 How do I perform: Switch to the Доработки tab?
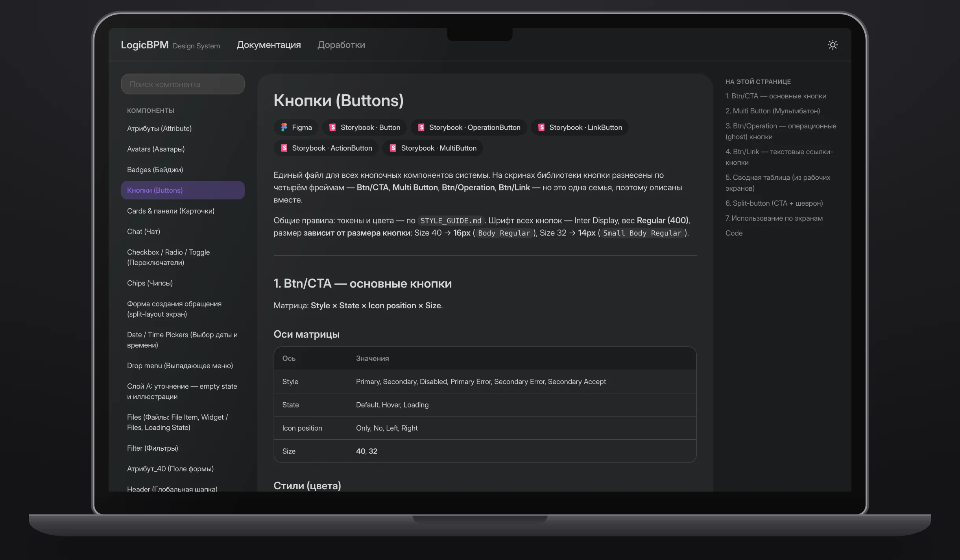[x=341, y=45]
